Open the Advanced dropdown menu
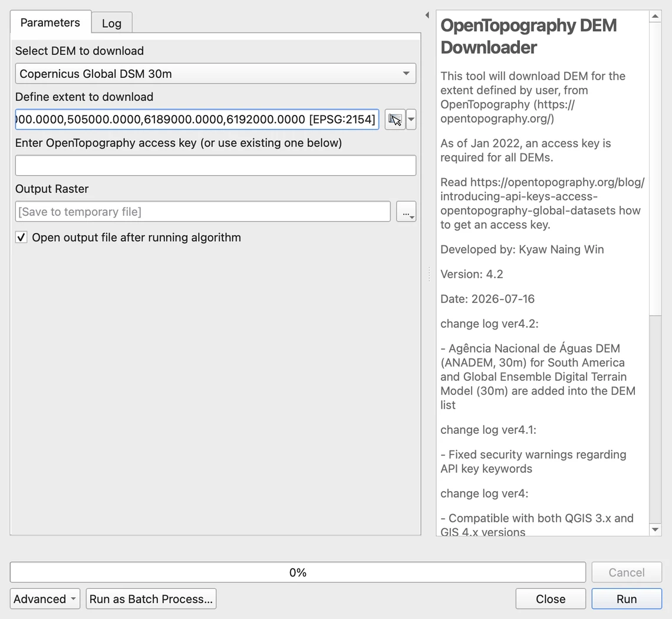Screen dimensions: 672x619 coord(45,599)
